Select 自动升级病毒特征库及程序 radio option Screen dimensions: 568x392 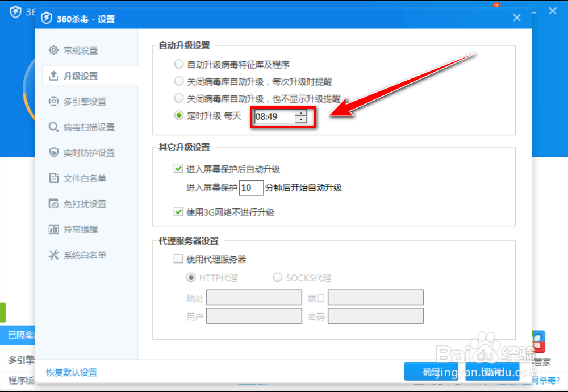178,64
